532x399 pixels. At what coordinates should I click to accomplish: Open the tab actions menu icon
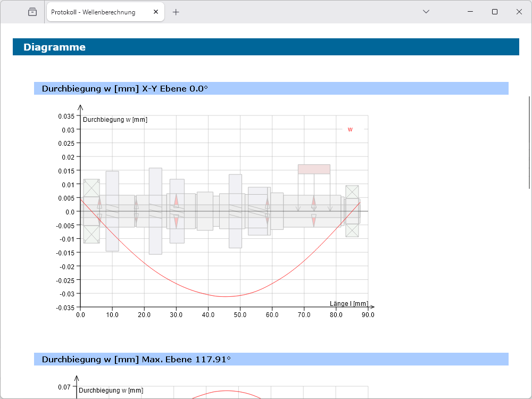point(32,12)
